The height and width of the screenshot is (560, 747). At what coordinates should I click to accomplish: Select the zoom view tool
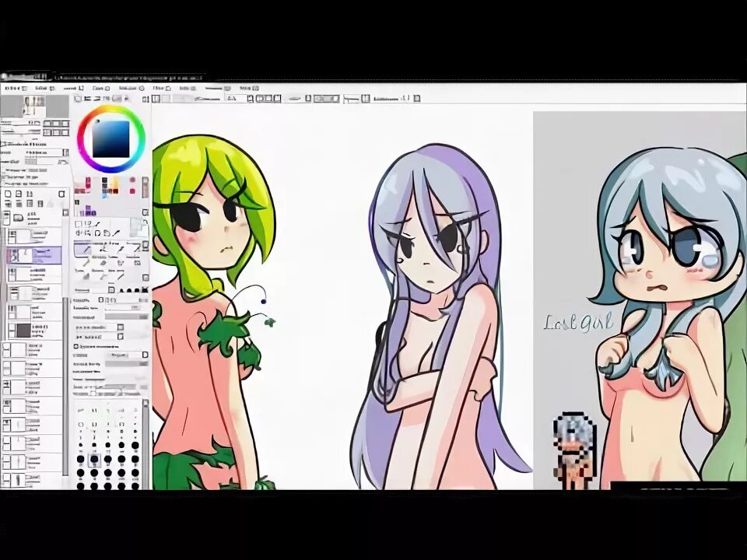click(x=89, y=233)
